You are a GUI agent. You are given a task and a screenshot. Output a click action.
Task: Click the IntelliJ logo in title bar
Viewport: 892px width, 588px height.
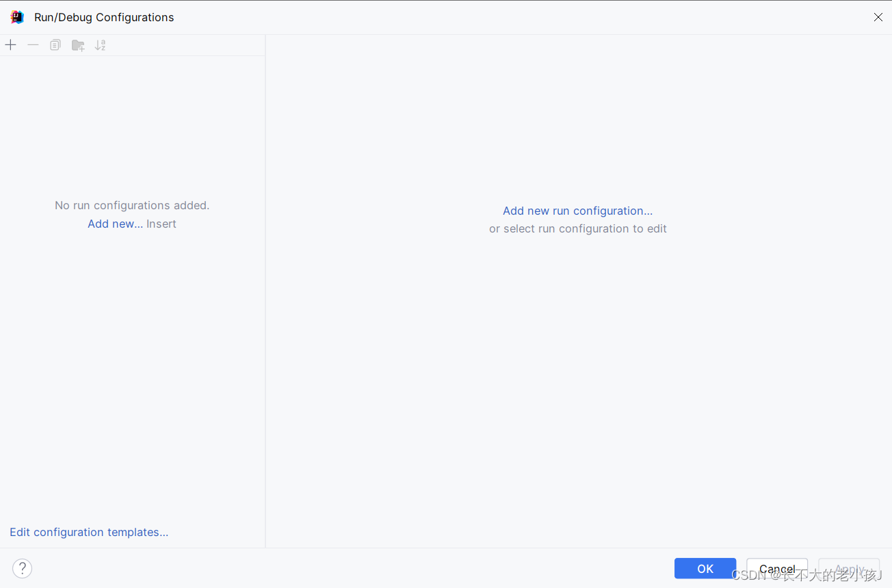tap(17, 17)
